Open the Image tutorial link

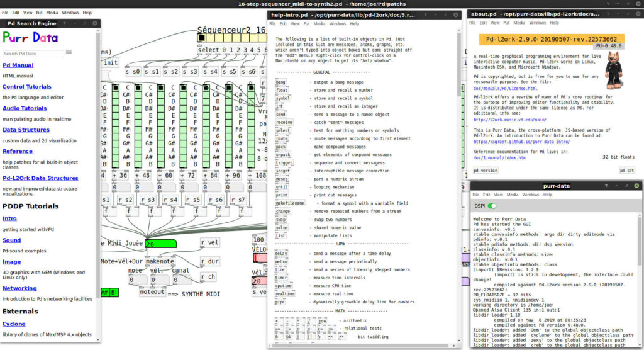(12, 262)
